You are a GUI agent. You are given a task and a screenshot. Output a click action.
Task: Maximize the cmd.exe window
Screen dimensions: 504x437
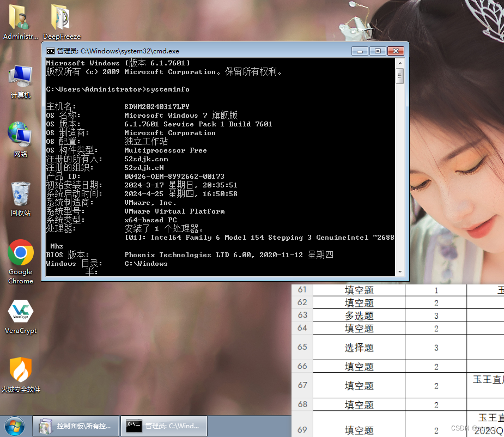pos(378,51)
